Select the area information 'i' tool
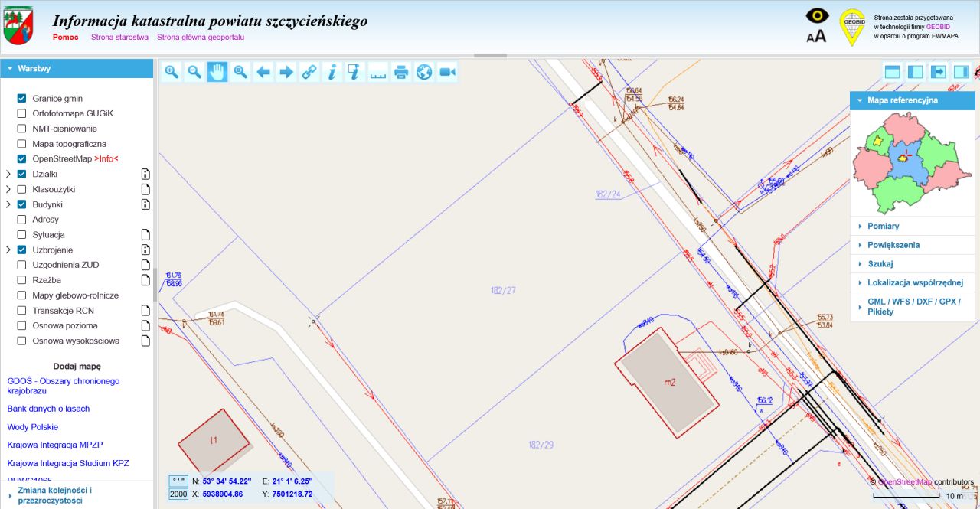980x509 pixels. pyautogui.click(x=354, y=72)
